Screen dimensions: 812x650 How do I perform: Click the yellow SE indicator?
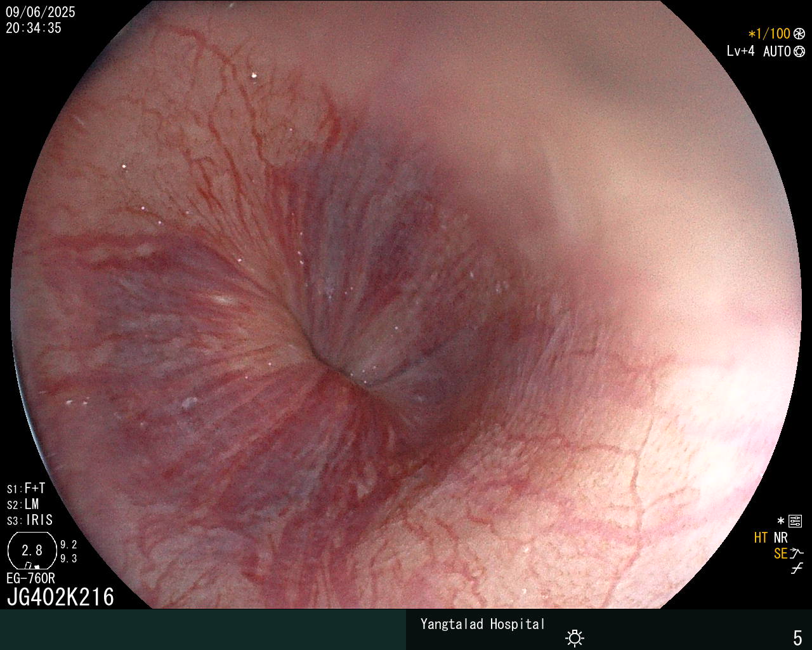click(780, 554)
